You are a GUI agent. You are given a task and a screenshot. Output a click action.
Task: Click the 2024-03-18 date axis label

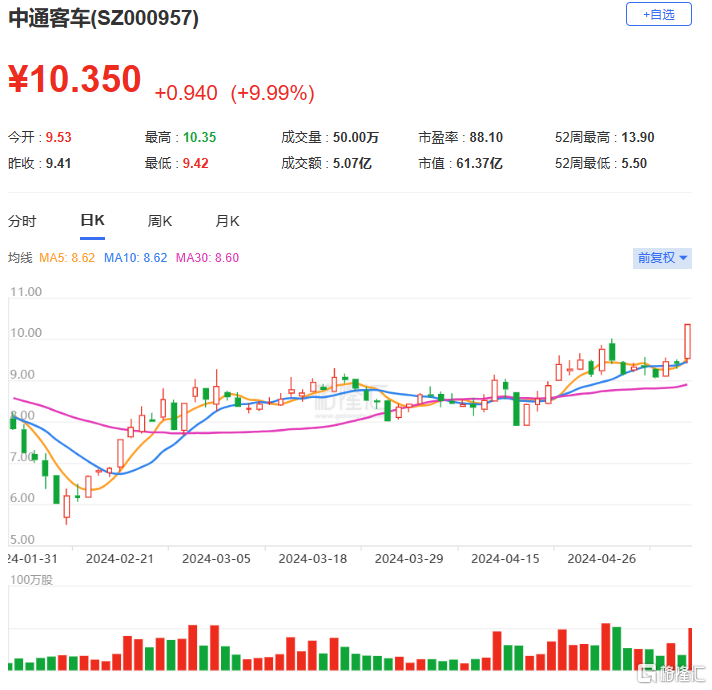point(312,558)
